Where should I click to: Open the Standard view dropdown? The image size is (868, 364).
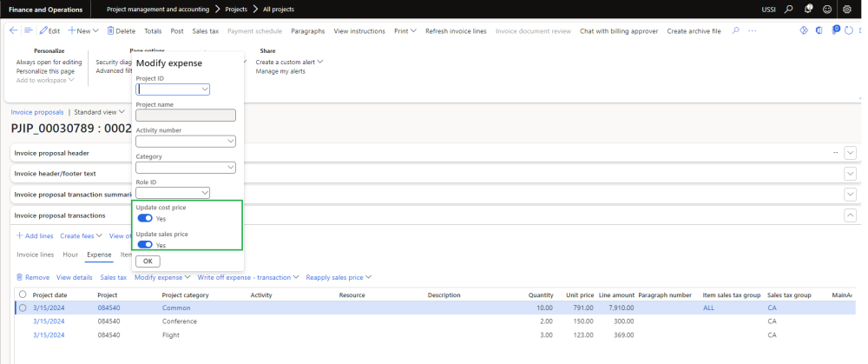[99, 112]
